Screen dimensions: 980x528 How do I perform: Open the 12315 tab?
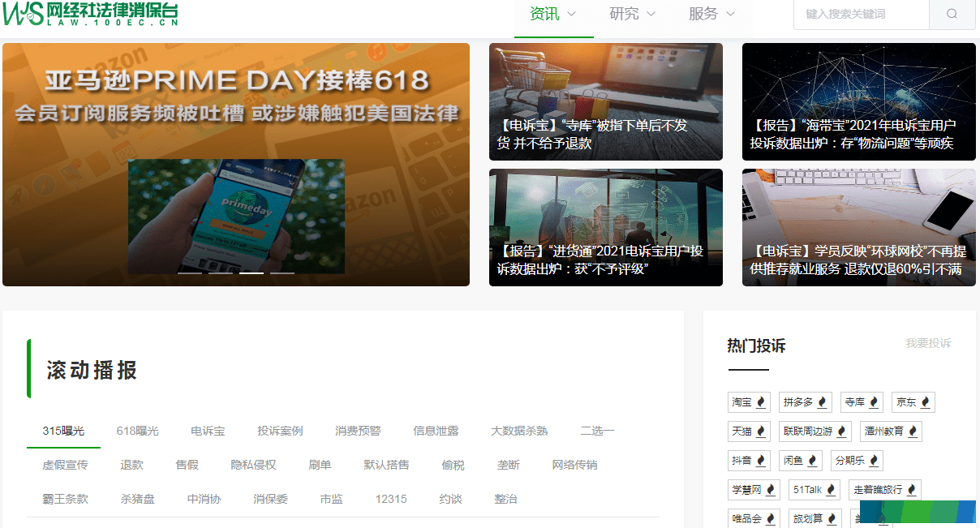pyautogui.click(x=391, y=499)
